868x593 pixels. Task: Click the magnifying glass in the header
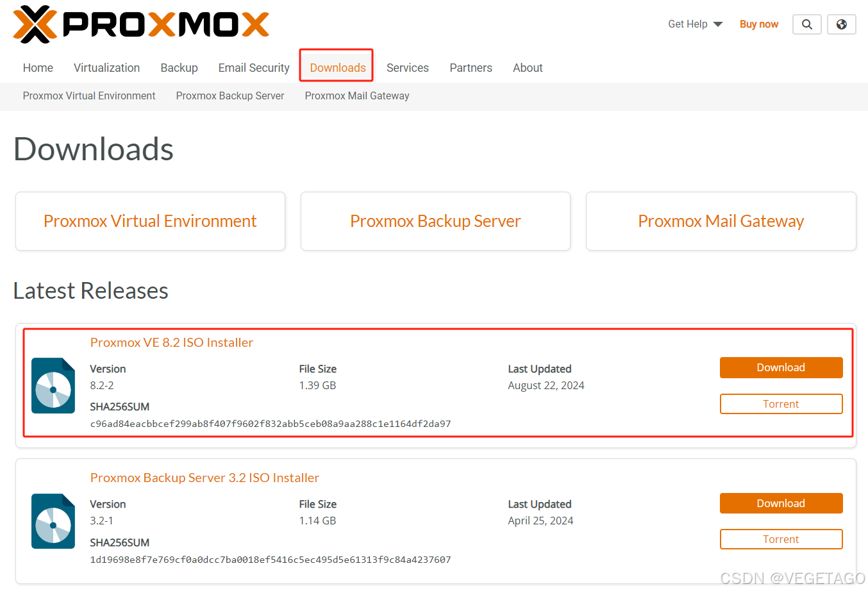[806, 24]
